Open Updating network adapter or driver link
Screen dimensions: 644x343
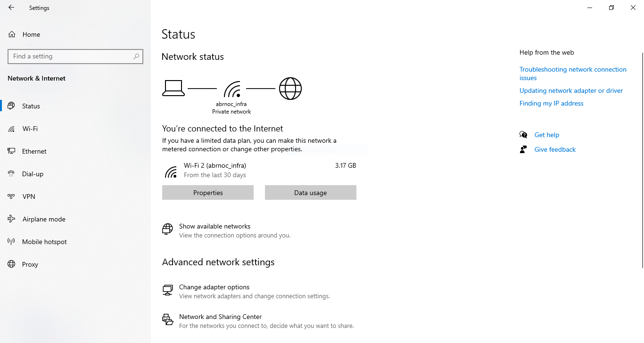pos(571,90)
